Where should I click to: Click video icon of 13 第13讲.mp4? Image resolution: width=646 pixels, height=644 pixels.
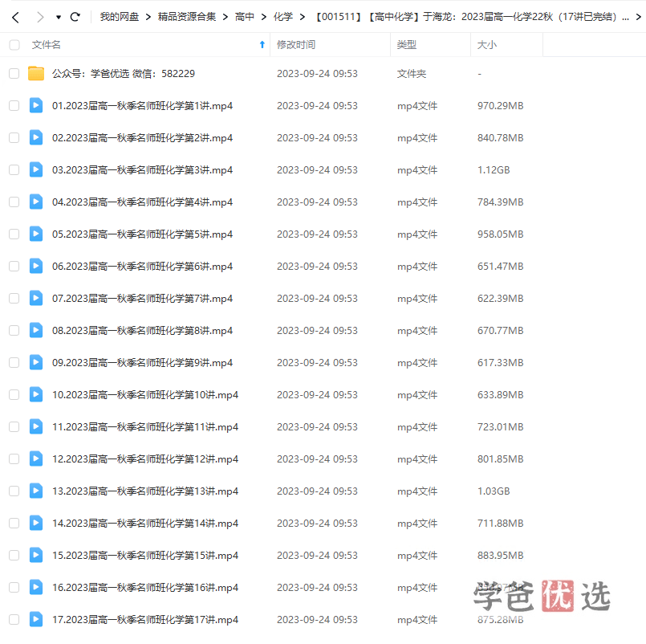(36, 491)
